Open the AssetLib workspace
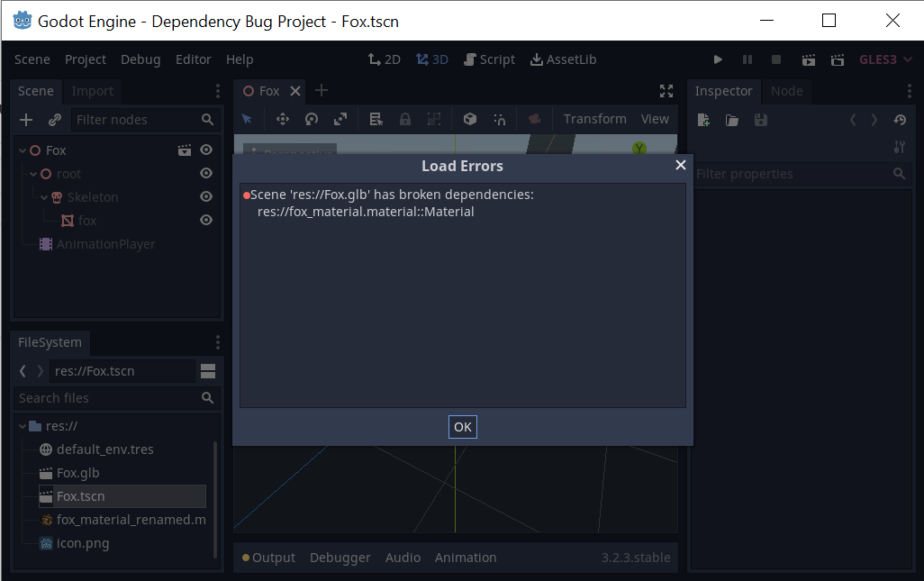This screenshot has height=581, width=924. 564,59
